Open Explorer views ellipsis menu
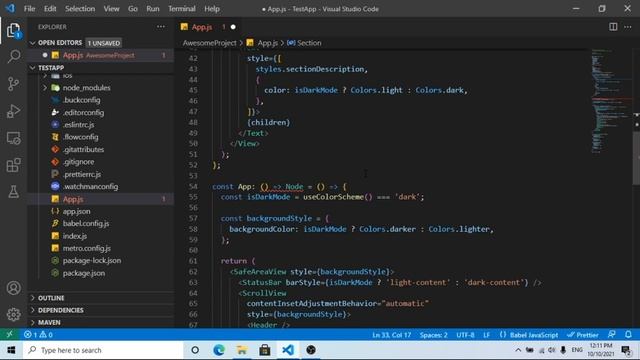This screenshot has height=360, width=640. [x=161, y=27]
